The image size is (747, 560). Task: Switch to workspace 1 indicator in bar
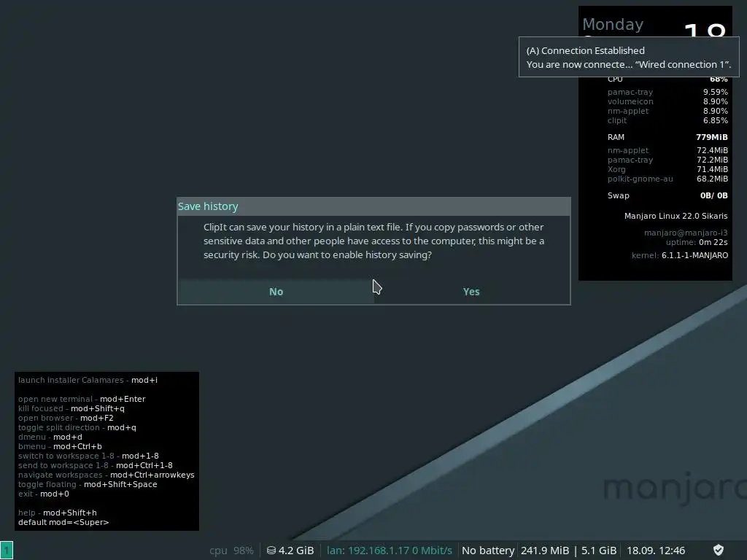(7, 551)
